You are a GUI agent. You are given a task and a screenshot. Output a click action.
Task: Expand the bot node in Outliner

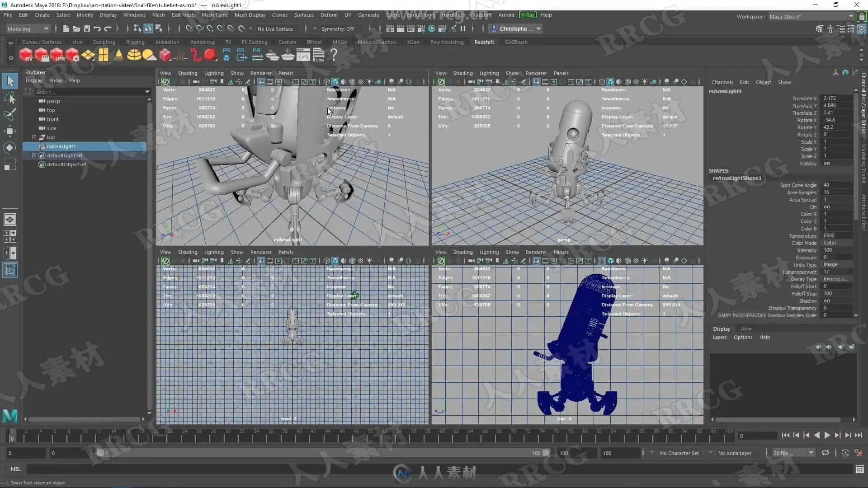point(34,137)
